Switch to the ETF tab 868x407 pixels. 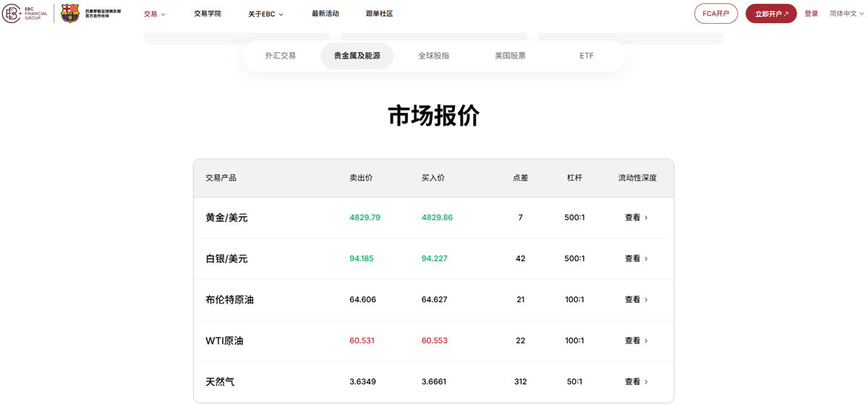(x=587, y=56)
